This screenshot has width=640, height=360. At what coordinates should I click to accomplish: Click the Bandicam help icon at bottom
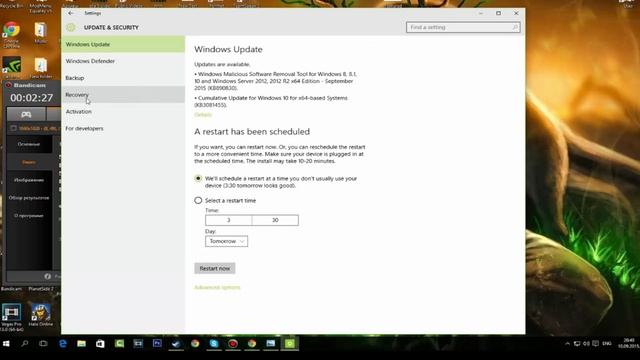pyautogui.click(x=47, y=276)
